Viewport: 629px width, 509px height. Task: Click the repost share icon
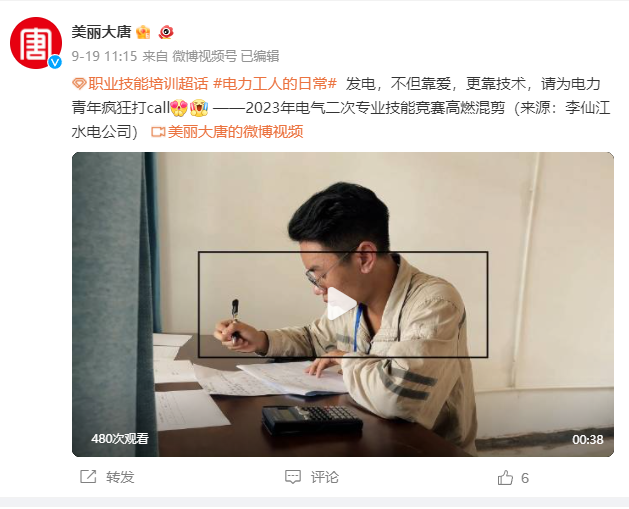88,477
